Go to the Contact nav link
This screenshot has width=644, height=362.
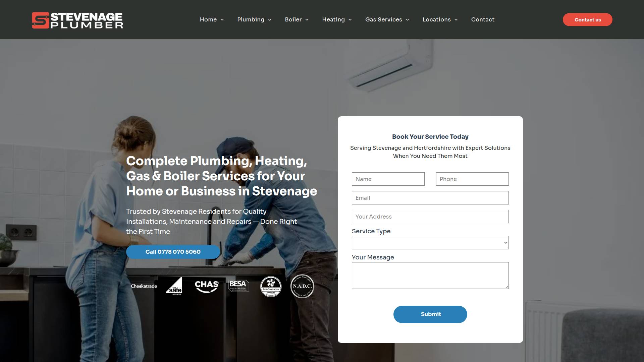[x=483, y=19]
